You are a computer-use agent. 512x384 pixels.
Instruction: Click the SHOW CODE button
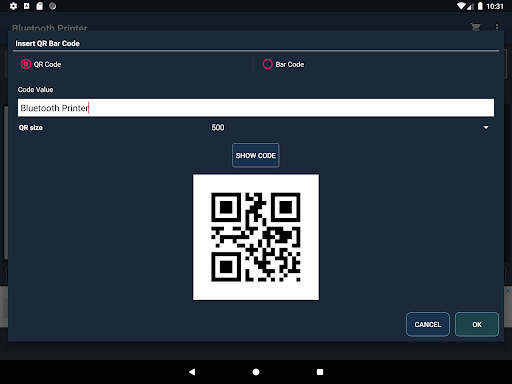(x=256, y=155)
